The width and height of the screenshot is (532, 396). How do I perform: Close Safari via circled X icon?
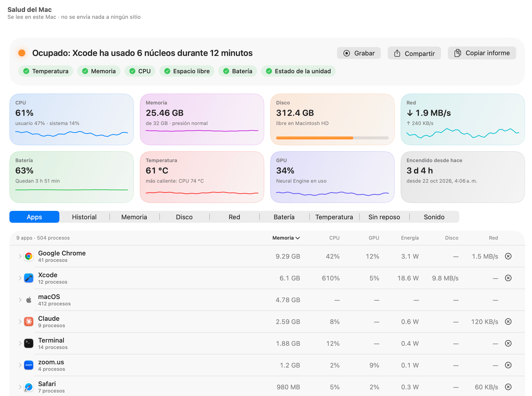508,387
